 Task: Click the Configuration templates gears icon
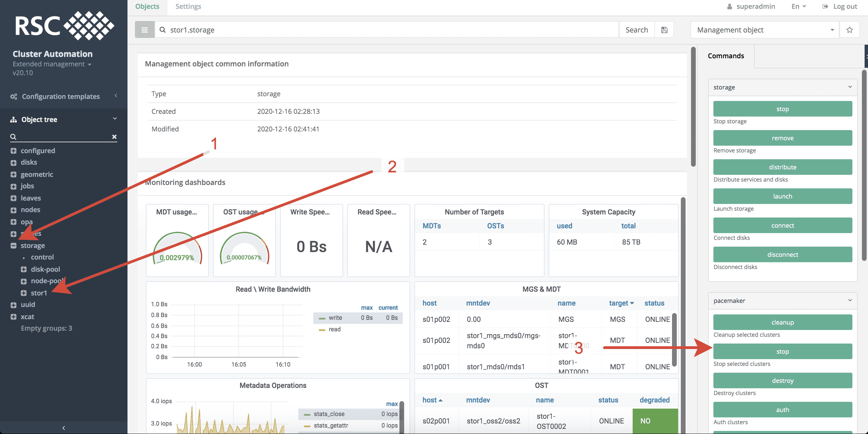[x=14, y=97]
